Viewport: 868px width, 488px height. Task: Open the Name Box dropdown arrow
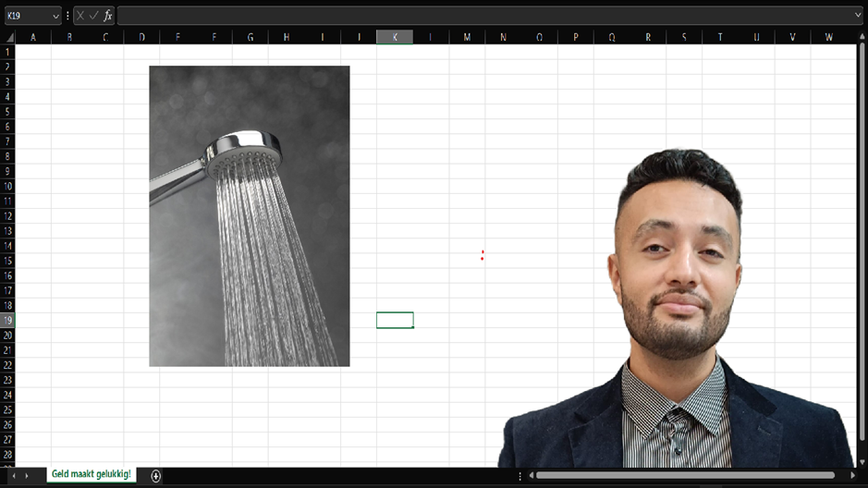[55, 16]
